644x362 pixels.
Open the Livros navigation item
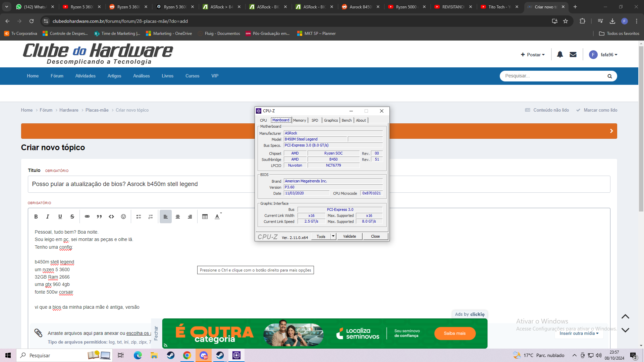point(168,76)
